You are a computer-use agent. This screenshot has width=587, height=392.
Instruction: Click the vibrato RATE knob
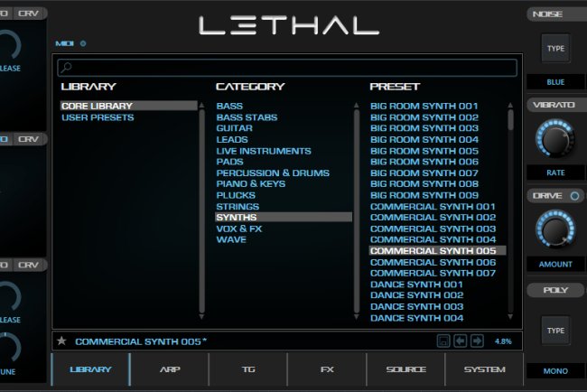coord(555,138)
